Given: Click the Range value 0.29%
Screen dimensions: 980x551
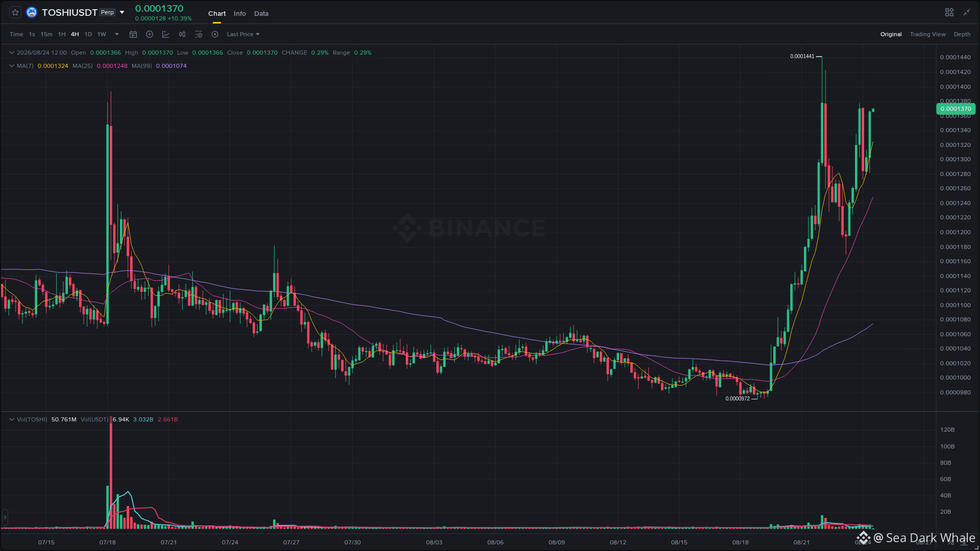Looking at the screenshot, I should (363, 53).
